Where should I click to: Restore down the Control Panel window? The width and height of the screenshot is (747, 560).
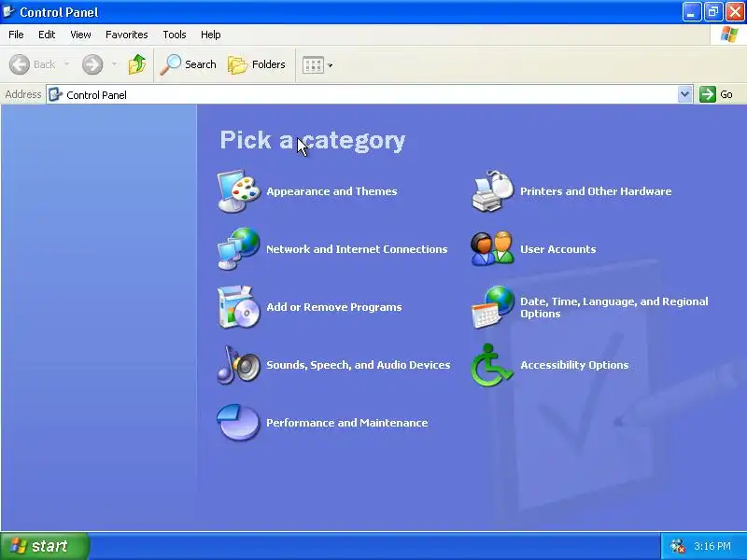pyautogui.click(x=713, y=12)
